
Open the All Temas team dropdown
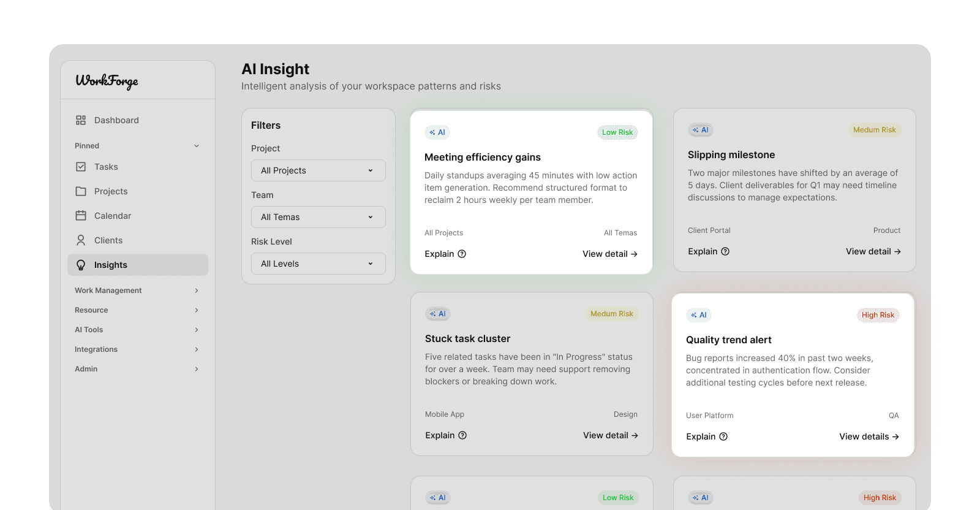(318, 217)
